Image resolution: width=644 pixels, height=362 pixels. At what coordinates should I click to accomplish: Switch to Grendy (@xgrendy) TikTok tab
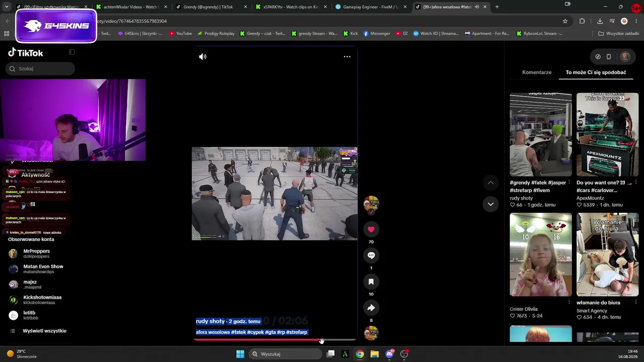208,7
